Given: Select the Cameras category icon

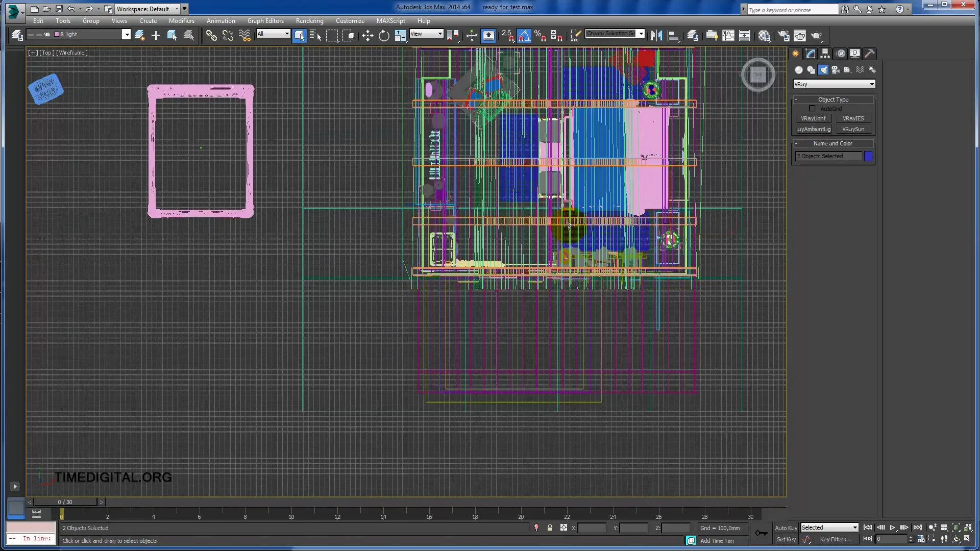Looking at the screenshot, I should [836, 70].
